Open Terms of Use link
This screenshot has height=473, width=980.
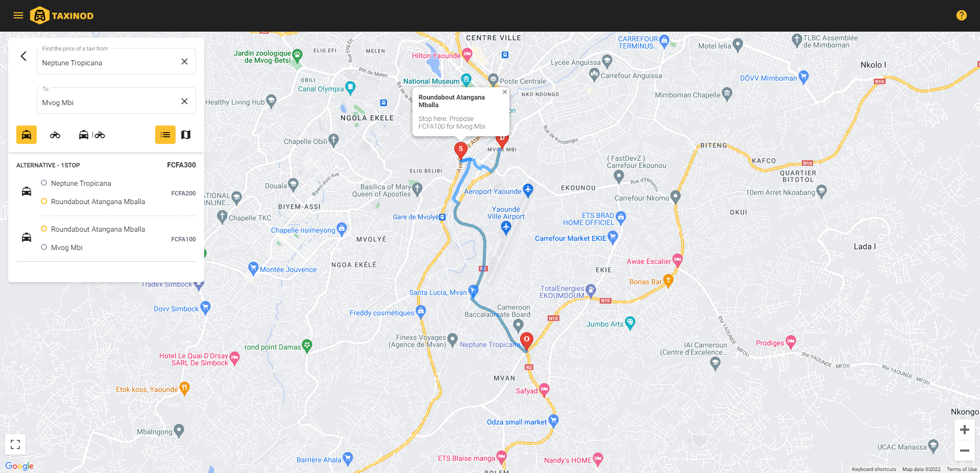962,469
